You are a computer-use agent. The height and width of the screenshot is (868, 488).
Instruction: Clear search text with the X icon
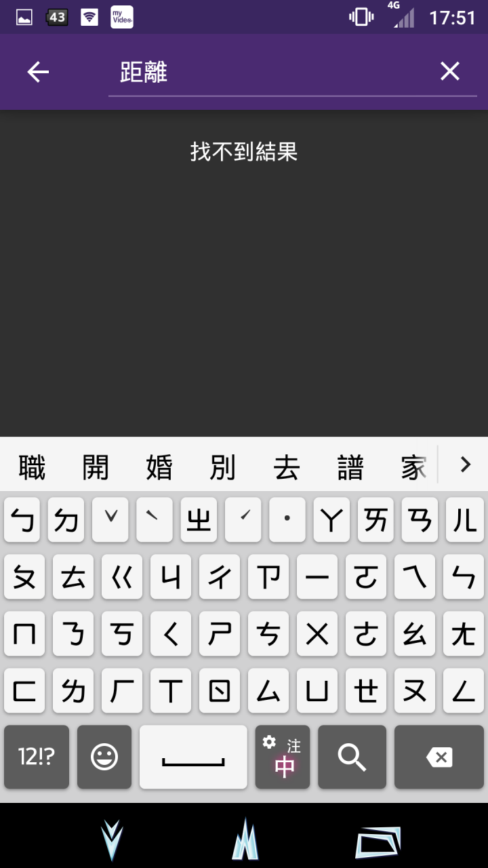[x=450, y=71]
